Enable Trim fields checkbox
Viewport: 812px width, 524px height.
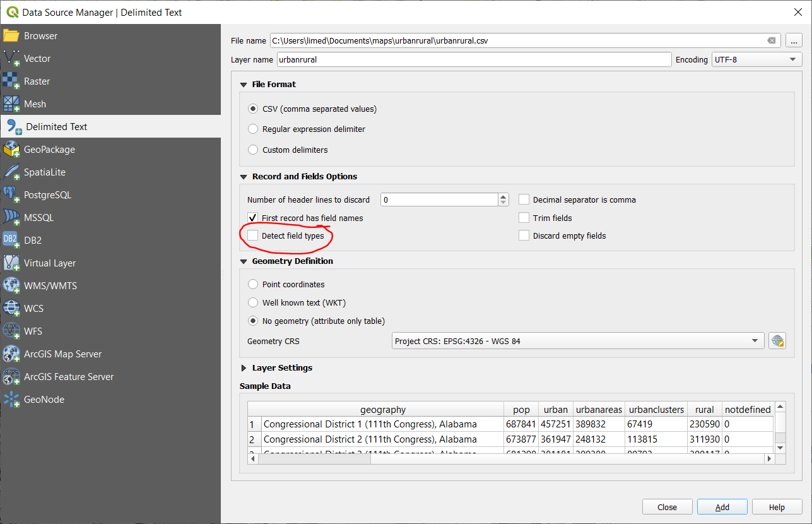(524, 218)
